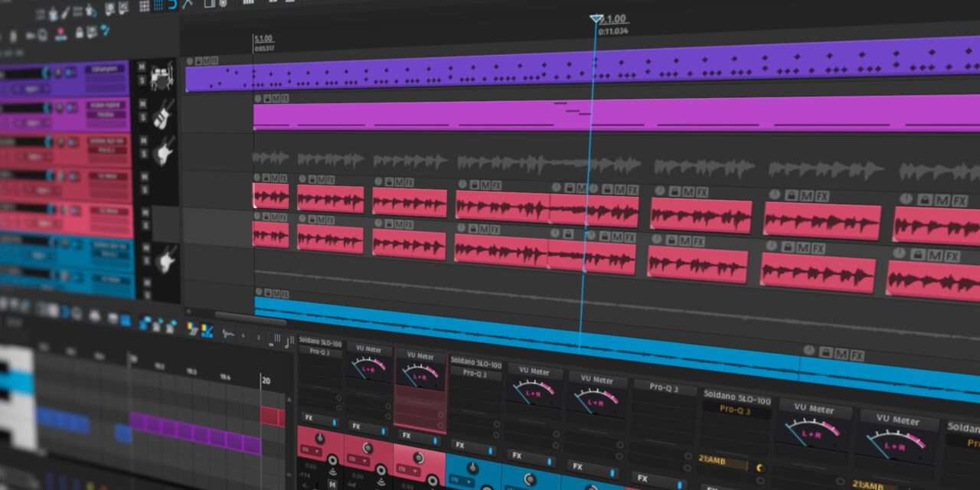The image size is (980, 490).
Task: Adjust pan knob on the blue mixer channel
Action: coord(472,466)
